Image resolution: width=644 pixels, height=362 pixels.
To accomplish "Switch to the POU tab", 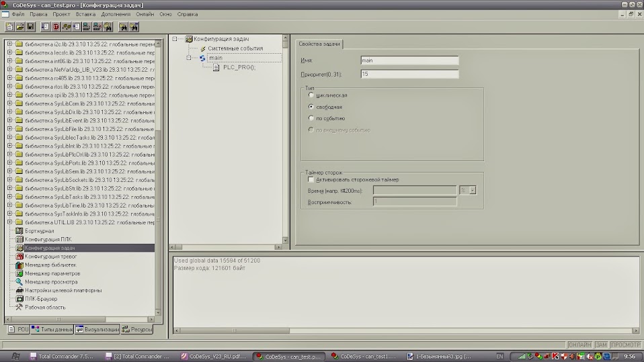I will coord(18,329).
